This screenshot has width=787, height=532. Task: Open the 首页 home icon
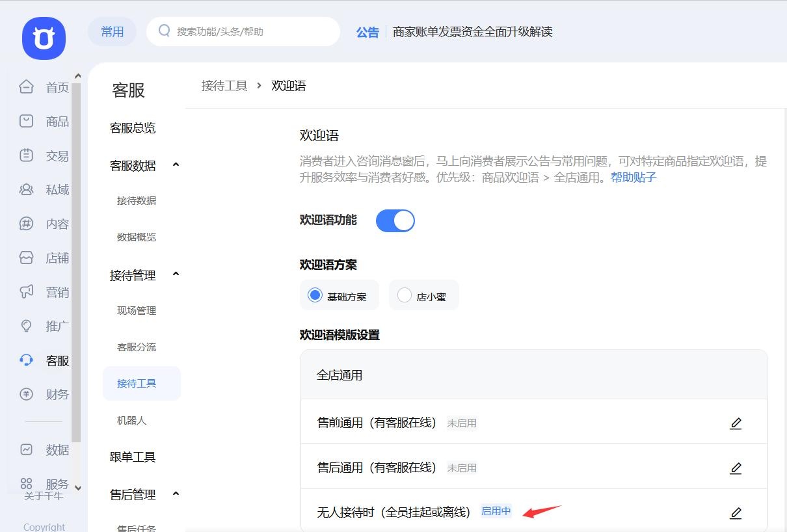(26, 86)
